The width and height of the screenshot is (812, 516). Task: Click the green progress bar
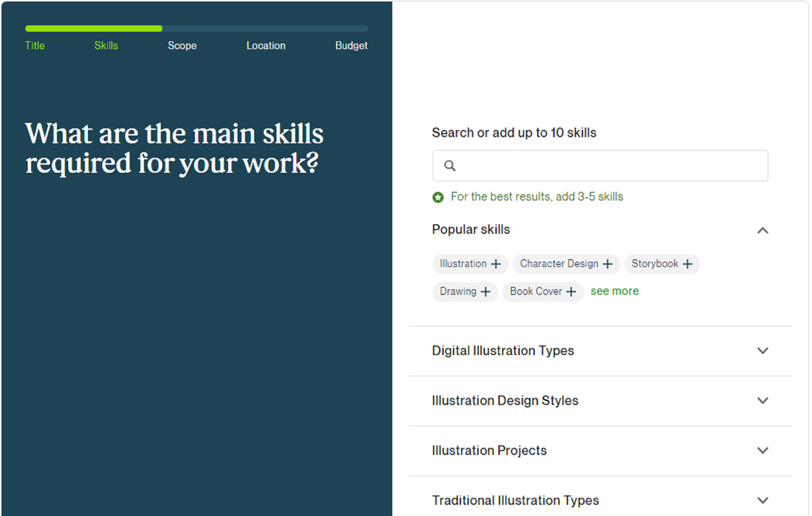pos(94,29)
